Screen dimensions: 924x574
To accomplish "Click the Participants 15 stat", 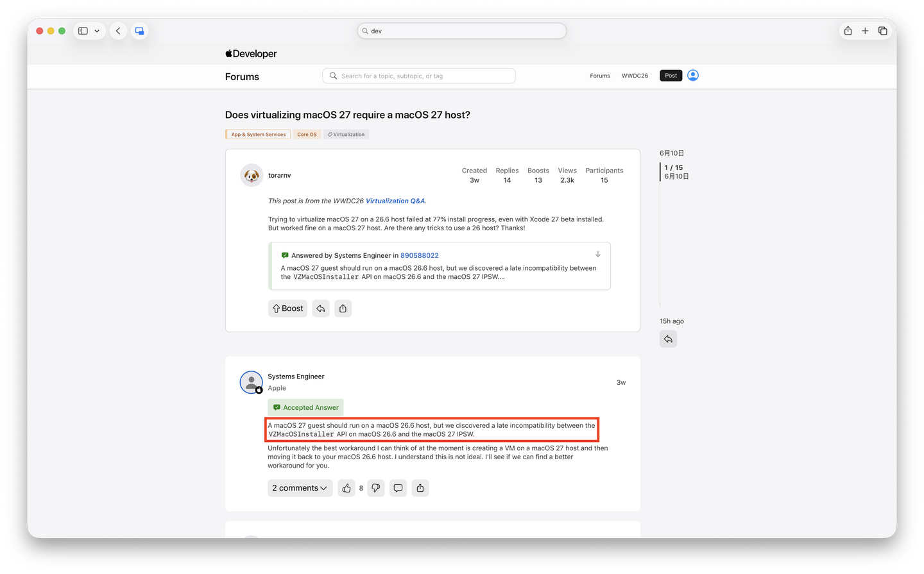I will click(x=604, y=175).
